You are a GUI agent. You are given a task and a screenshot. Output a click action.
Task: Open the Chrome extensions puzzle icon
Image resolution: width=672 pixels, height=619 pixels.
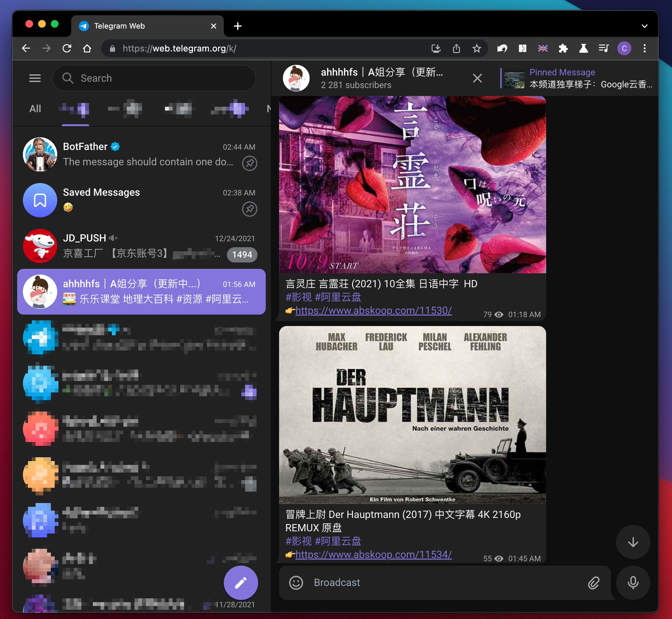click(563, 48)
